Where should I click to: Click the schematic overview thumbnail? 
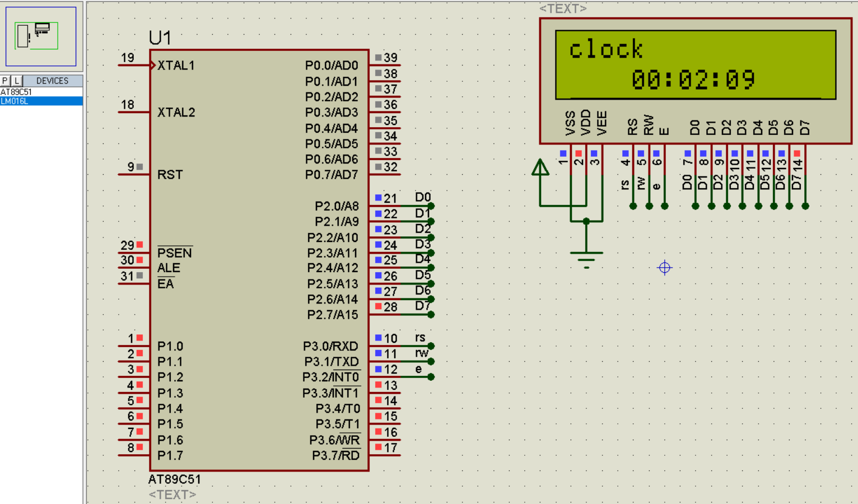pyautogui.click(x=41, y=36)
